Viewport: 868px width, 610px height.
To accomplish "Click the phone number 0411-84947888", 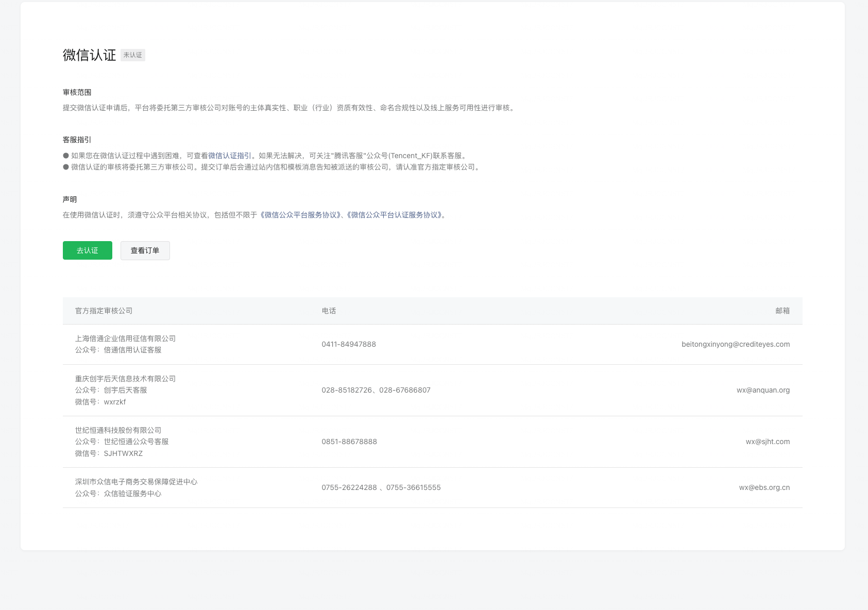I will (349, 344).
